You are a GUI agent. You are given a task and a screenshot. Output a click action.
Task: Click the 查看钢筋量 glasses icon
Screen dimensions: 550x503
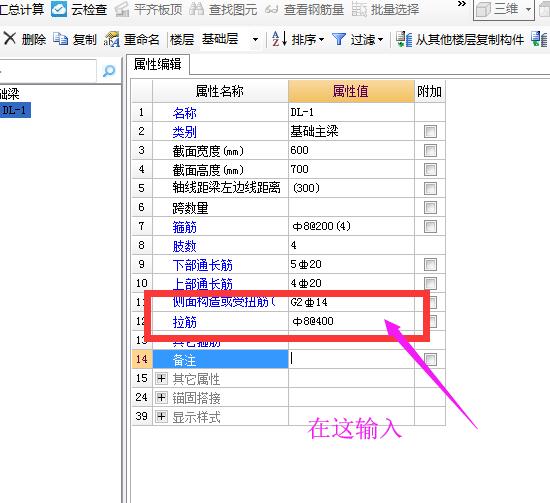(271, 10)
